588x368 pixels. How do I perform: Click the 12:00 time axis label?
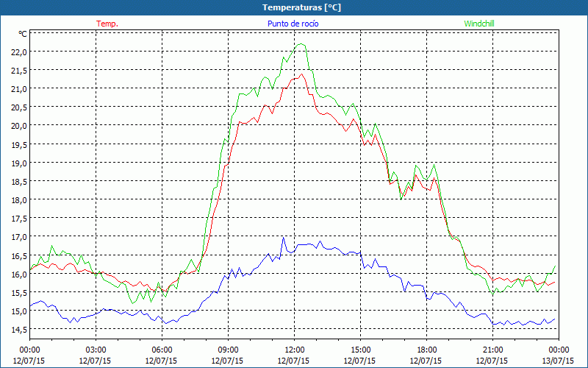(x=295, y=350)
